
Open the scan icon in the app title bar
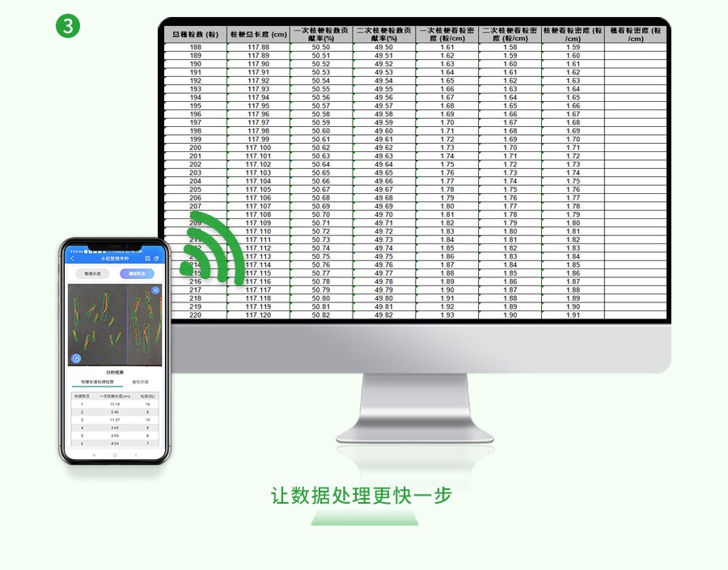(x=148, y=258)
